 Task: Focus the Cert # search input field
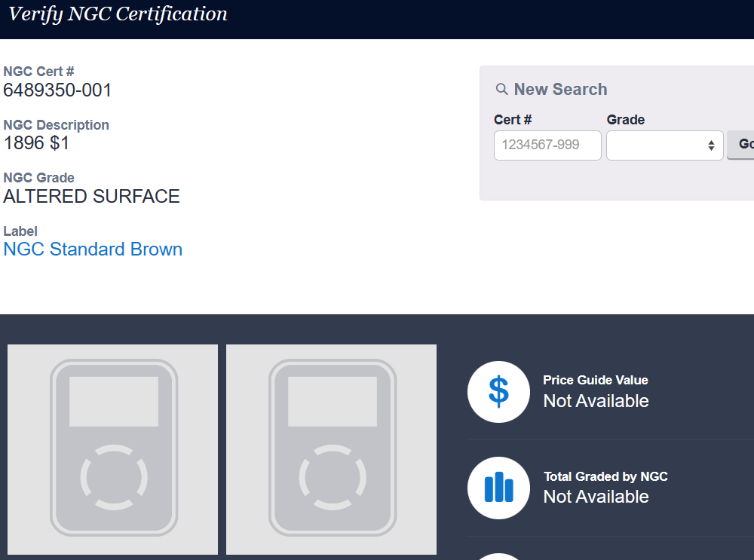pos(547,145)
